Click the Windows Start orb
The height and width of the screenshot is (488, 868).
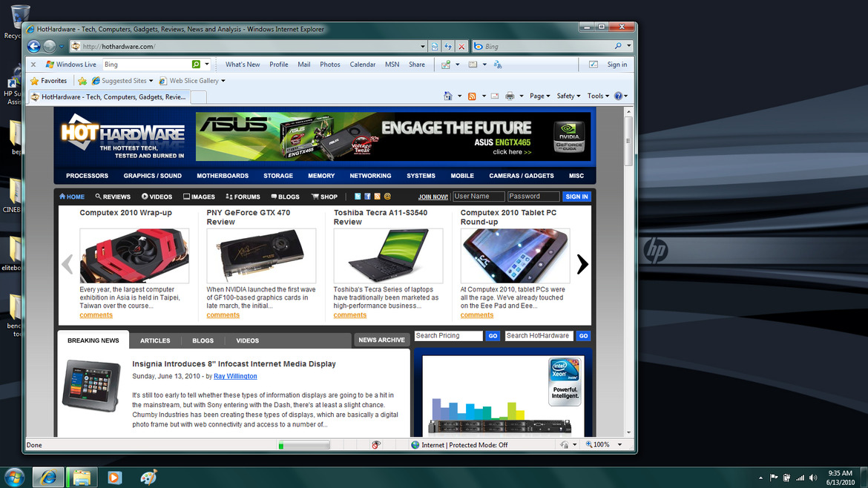tap(14, 478)
